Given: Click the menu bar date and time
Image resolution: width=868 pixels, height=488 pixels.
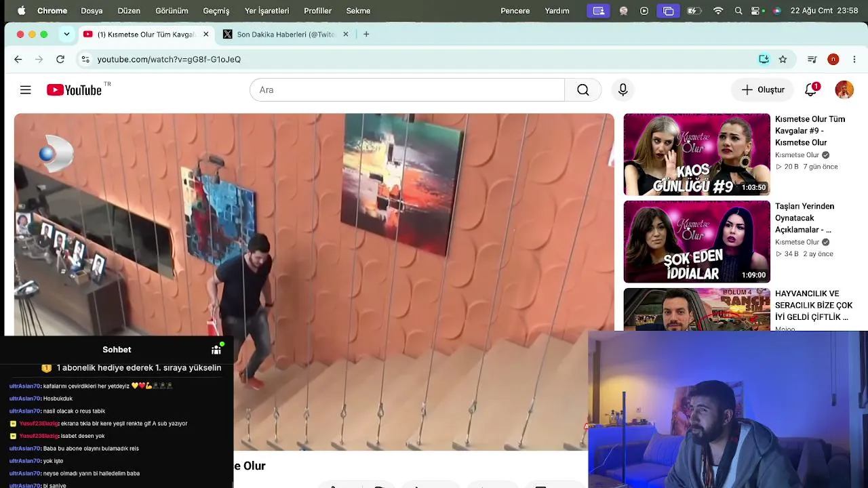Looking at the screenshot, I should click(825, 11).
